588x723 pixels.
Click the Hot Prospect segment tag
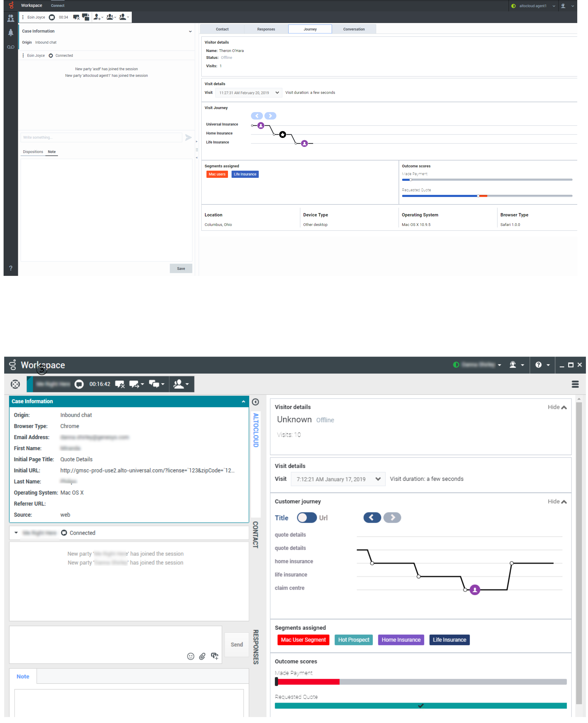pyautogui.click(x=353, y=639)
